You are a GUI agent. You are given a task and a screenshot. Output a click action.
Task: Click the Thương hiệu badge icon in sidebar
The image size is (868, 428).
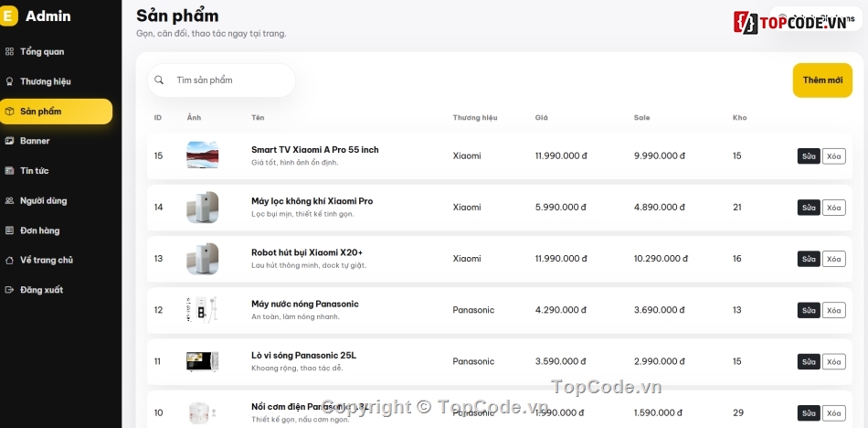[x=9, y=81]
